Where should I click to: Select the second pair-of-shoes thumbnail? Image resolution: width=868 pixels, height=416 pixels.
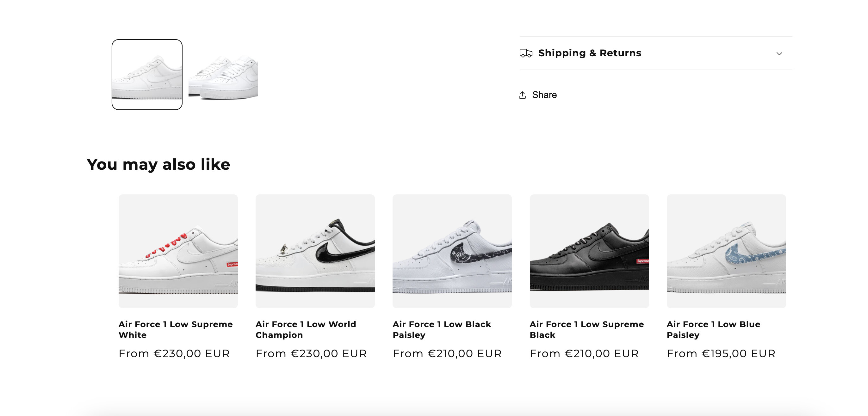click(x=223, y=74)
